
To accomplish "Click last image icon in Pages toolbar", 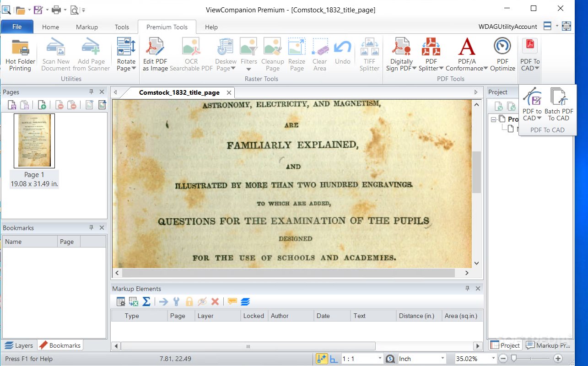I will tap(102, 105).
